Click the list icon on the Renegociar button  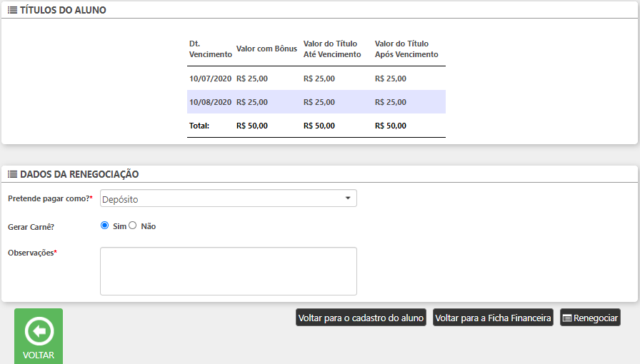(x=567, y=318)
